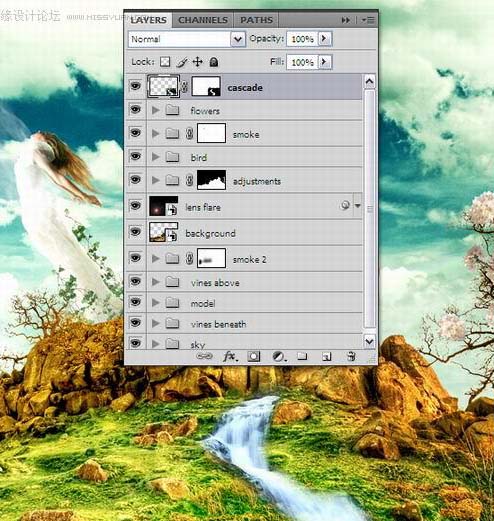Open the Opacity slider arrow
The height and width of the screenshot is (521, 494).
pos(324,39)
